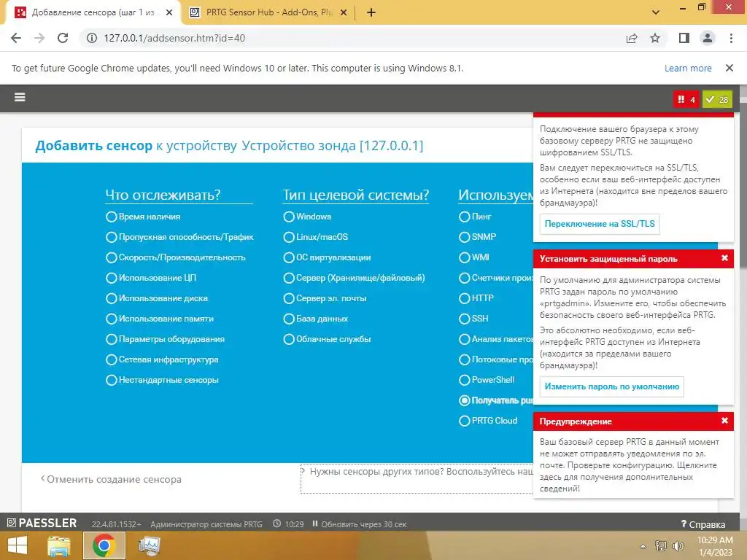Select SNMP technology option
This screenshot has height=560, width=747.
pyautogui.click(x=465, y=237)
